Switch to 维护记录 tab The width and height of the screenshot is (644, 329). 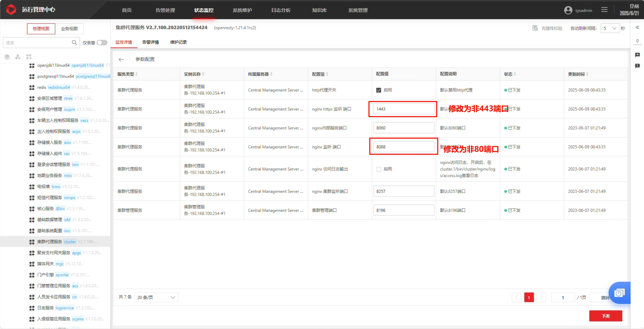point(179,42)
